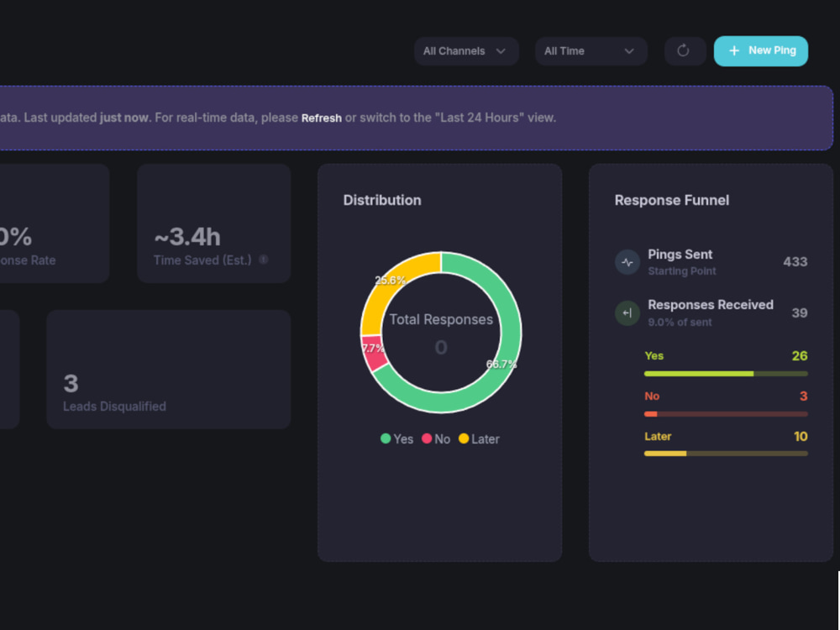This screenshot has width=840, height=630.
Task: Click the red No donut segment
Action: pos(374,353)
